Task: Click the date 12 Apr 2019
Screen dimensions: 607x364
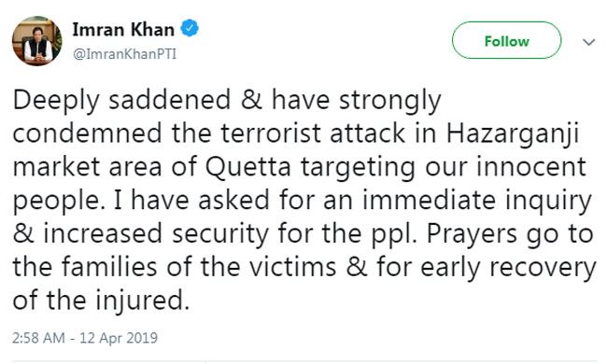Action: coord(119,338)
